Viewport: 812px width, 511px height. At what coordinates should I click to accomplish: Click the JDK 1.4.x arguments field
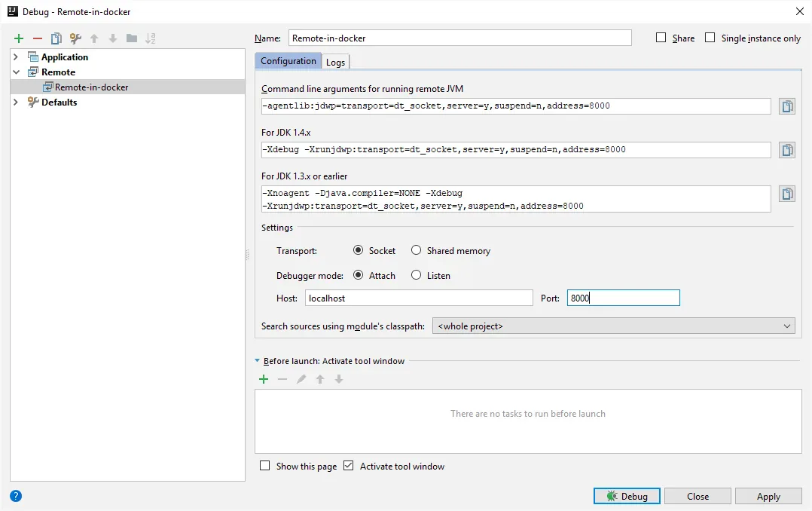pos(516,150)
